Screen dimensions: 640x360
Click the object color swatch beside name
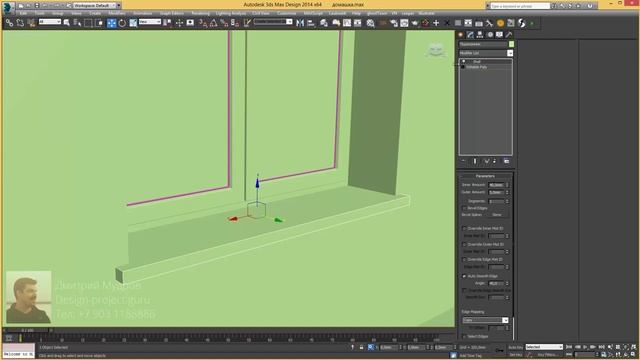coord(511,44)
